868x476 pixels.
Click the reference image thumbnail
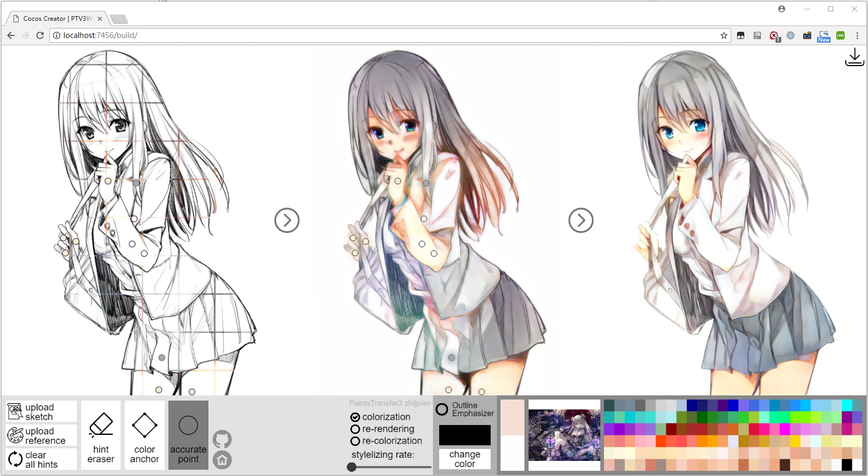[x=564, y=435]
